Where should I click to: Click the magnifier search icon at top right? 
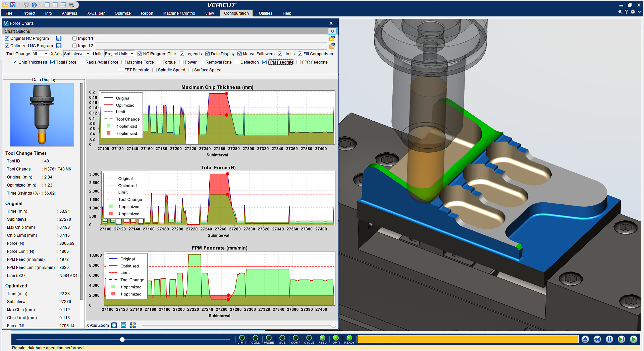point(620,12)
